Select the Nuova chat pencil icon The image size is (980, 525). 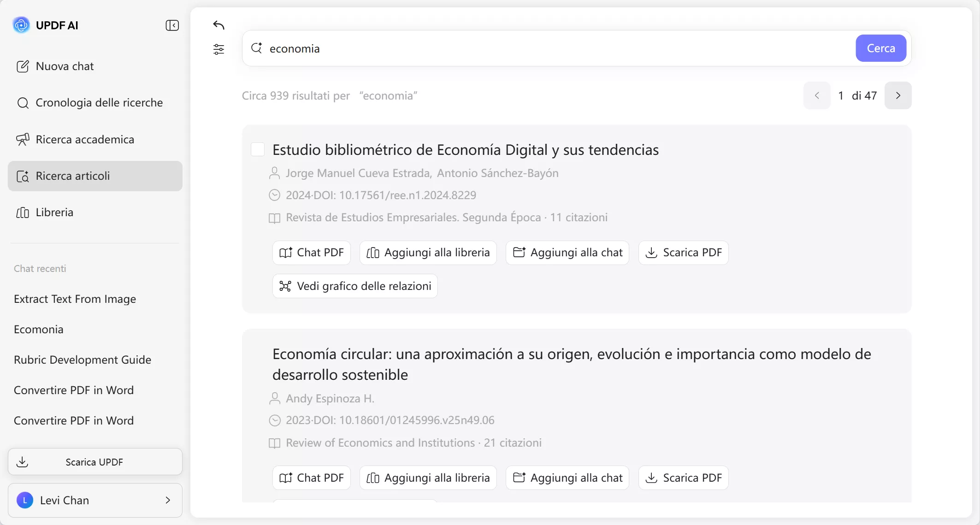point(23,66)
